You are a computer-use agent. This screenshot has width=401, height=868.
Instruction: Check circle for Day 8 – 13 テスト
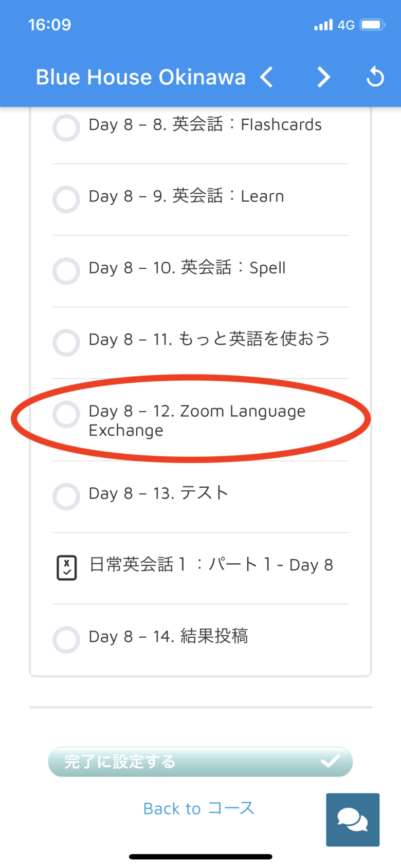tap(66, 496)
